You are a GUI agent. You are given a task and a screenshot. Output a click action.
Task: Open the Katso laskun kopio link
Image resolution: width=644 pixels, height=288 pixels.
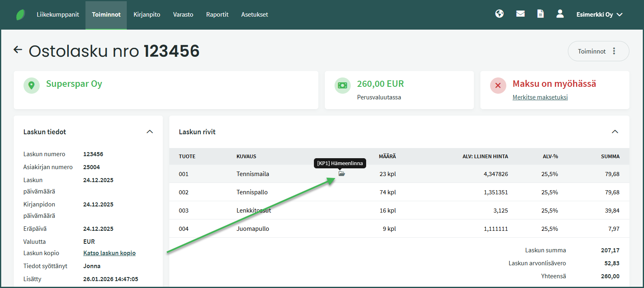109,253
